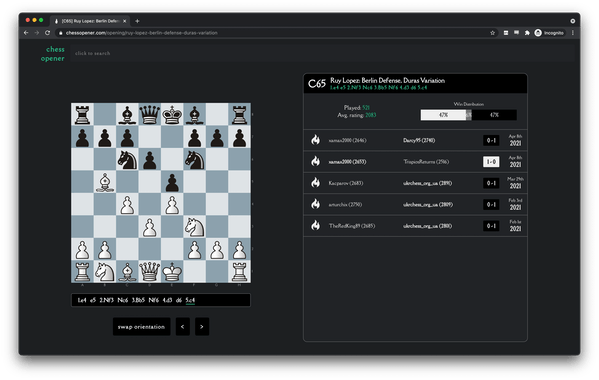Open a new browser tab
This screenshot has width=599, height=380.
[x=137, y=21]
